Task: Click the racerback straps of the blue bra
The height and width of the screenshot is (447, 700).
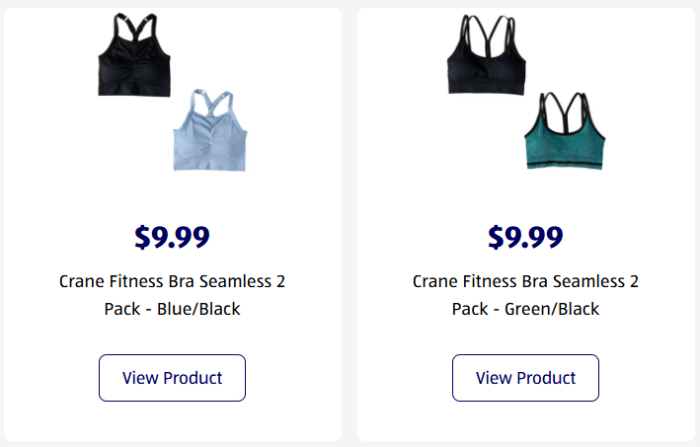Action: coord(210,103)
